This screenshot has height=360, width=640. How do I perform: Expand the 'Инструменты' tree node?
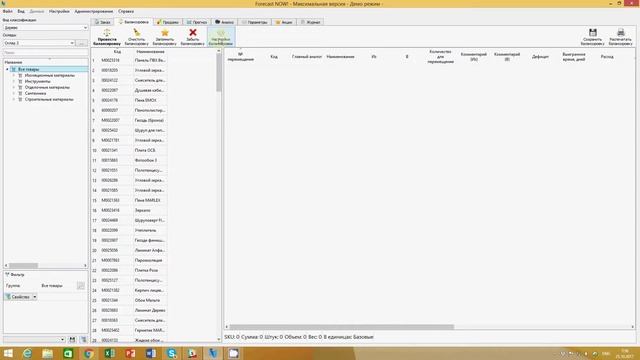tap(13, 81)
